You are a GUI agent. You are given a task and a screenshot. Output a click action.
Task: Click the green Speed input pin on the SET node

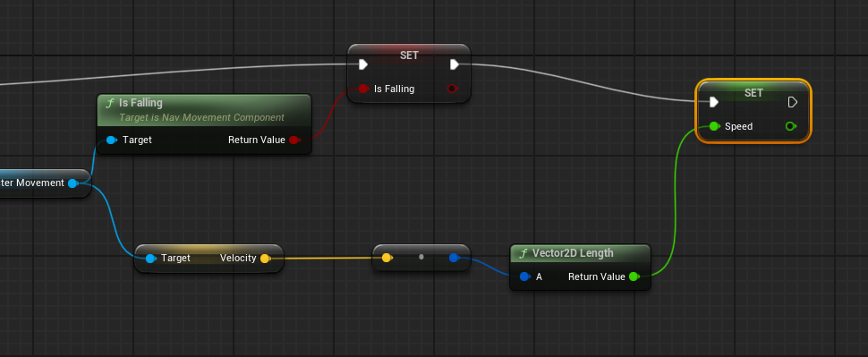pyautogui.click(x=714, y=126)
